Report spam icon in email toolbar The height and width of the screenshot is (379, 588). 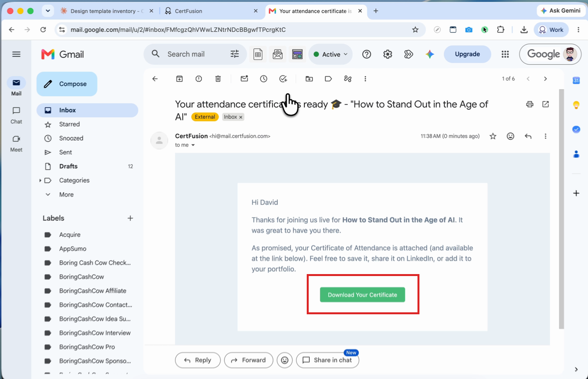pos(198,79)
